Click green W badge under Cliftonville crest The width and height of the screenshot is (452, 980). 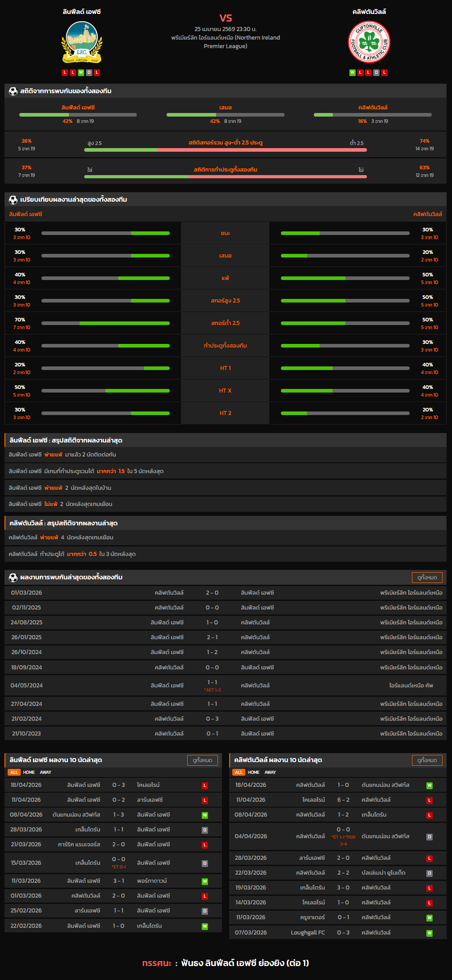(353, 72)
